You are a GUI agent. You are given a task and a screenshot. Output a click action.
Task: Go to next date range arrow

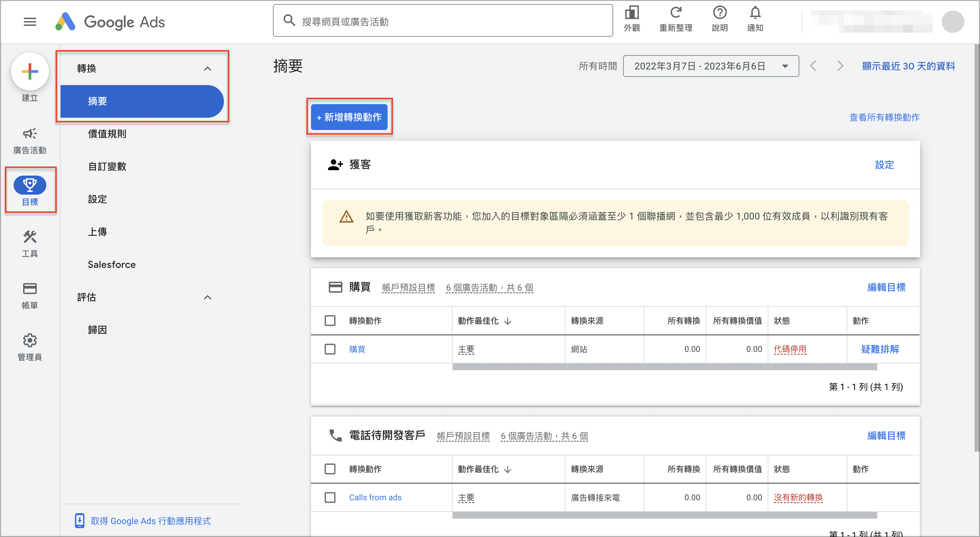(x=840, y=66)
